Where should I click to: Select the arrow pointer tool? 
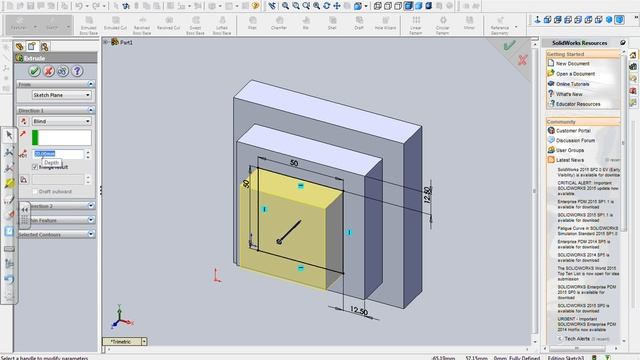(x=9, y=135)
